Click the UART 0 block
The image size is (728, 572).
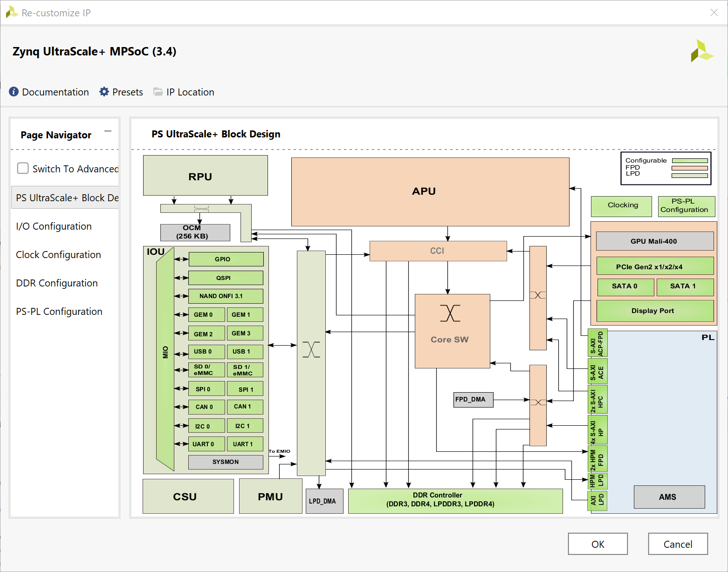point(207,444)
